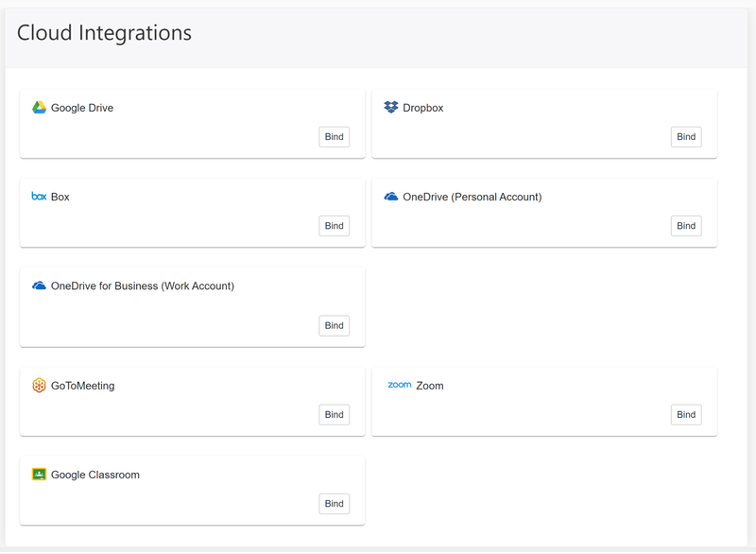Bind the Dropbox integration
756x554 pixels.
tap(686, 137)
